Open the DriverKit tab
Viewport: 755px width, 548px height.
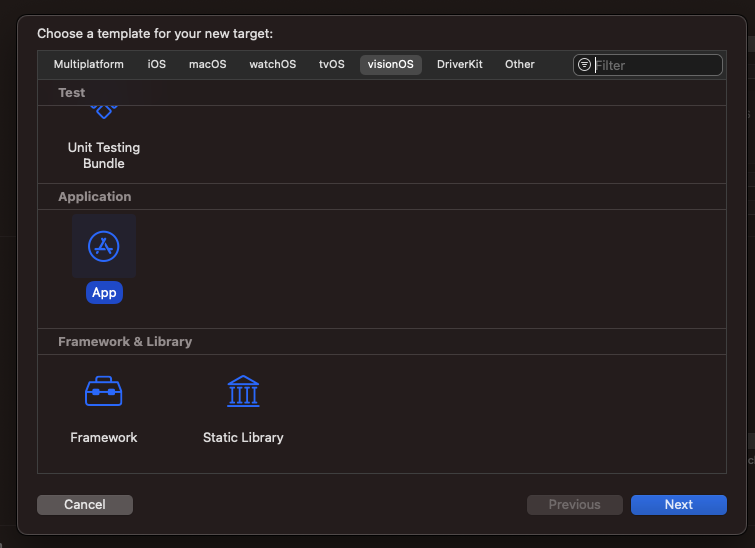460,64
